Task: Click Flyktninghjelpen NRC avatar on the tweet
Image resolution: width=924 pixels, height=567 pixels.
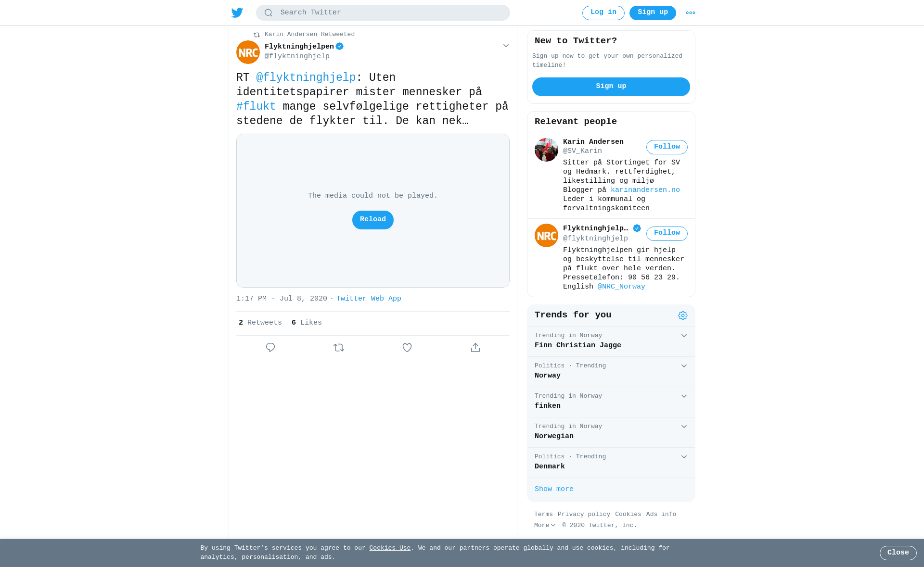Action: pos(248,52)
